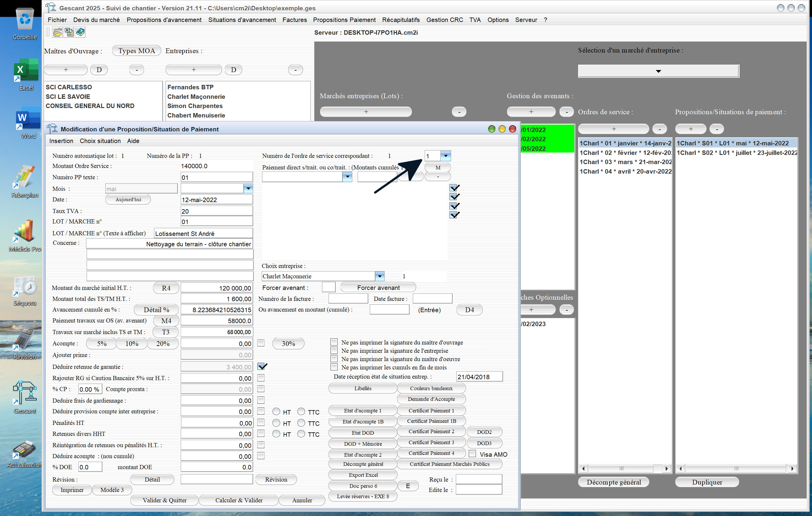Uncheck the Déduire retenue de garantie checkbox
Screen dimensions: 812x516
pyautogui.click(x=262, y=366)
